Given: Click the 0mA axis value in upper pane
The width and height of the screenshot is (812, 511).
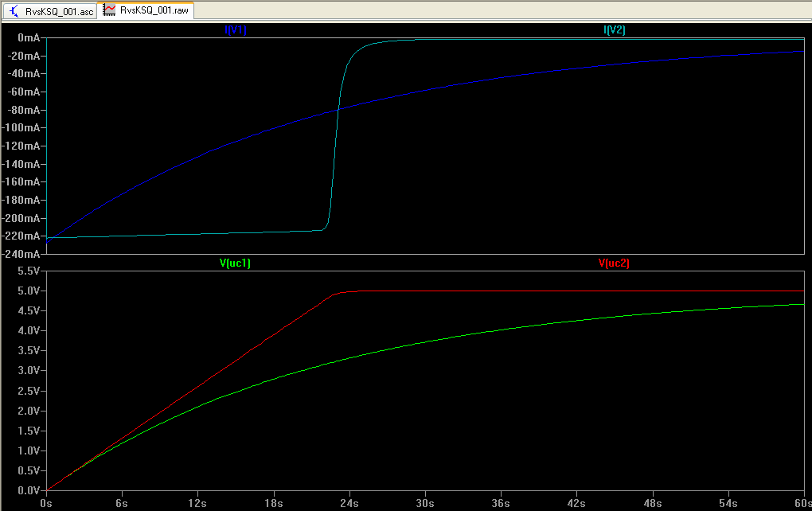Looking at the screenshot, I should pyautogui.click(x=29, y=37).
